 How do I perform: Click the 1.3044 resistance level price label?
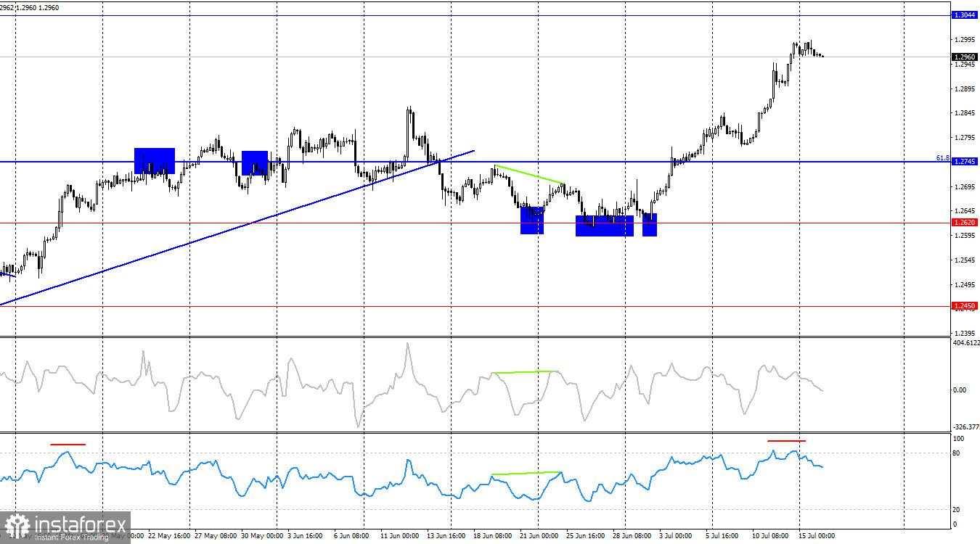pos(965,15)
